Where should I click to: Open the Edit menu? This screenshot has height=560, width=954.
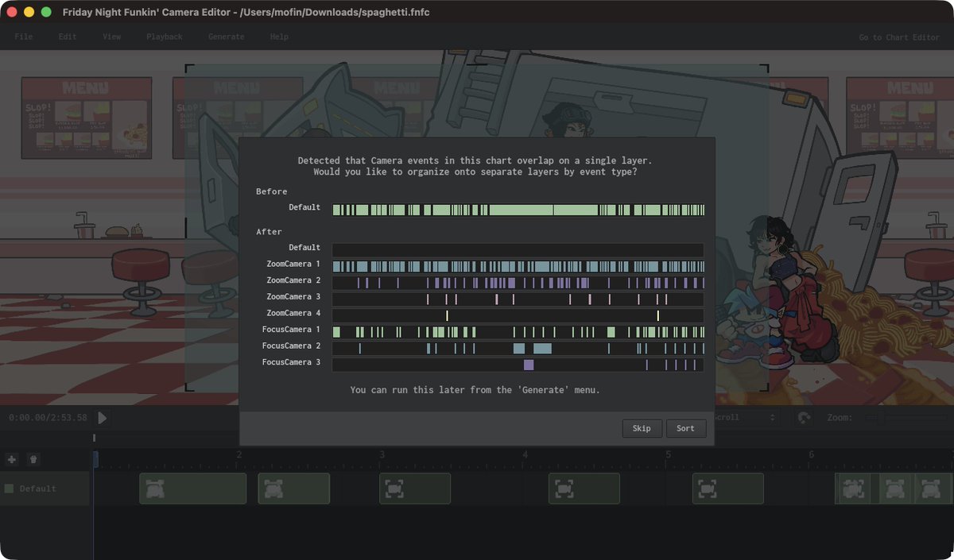tap(68, 37)
